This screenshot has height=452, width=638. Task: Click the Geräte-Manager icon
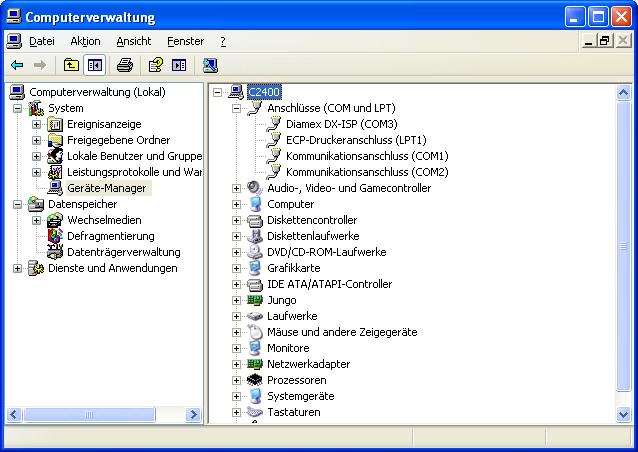coord(55,188)
